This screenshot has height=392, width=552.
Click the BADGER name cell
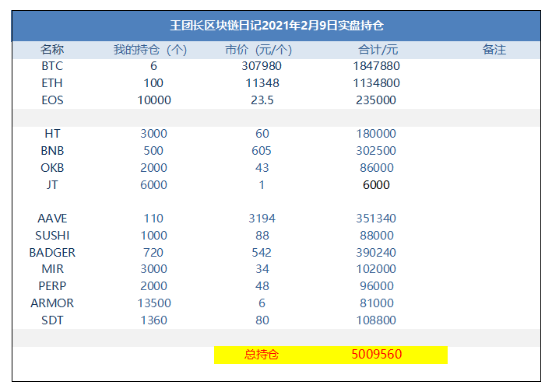(52, 253)
